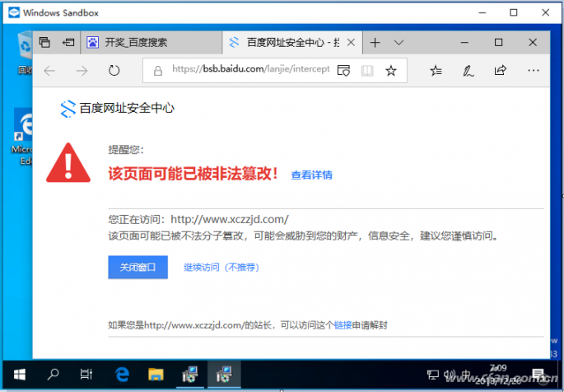Viewport: 564px width, 392px height.
Task: Open the 链接 unblock request link
Action: (x=343, y=325)
